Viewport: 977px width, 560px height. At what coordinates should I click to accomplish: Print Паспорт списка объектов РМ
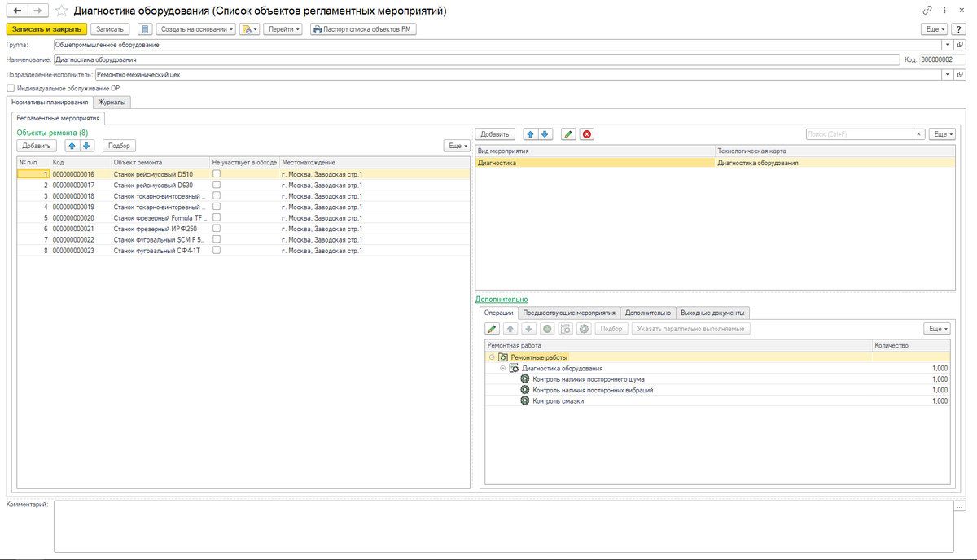click(363, 29)
